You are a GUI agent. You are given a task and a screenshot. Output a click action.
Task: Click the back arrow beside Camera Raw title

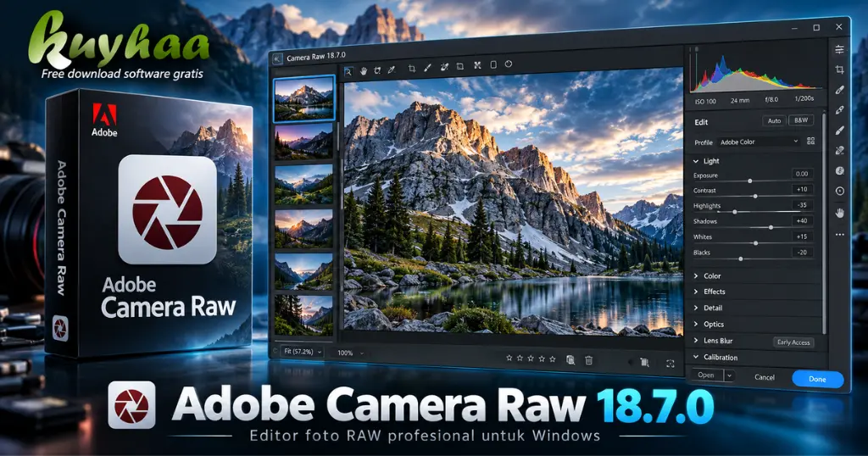(277, 58)
